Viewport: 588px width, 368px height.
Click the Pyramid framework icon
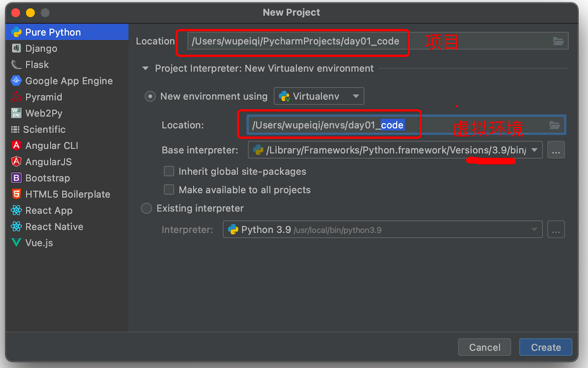[16, 97]
